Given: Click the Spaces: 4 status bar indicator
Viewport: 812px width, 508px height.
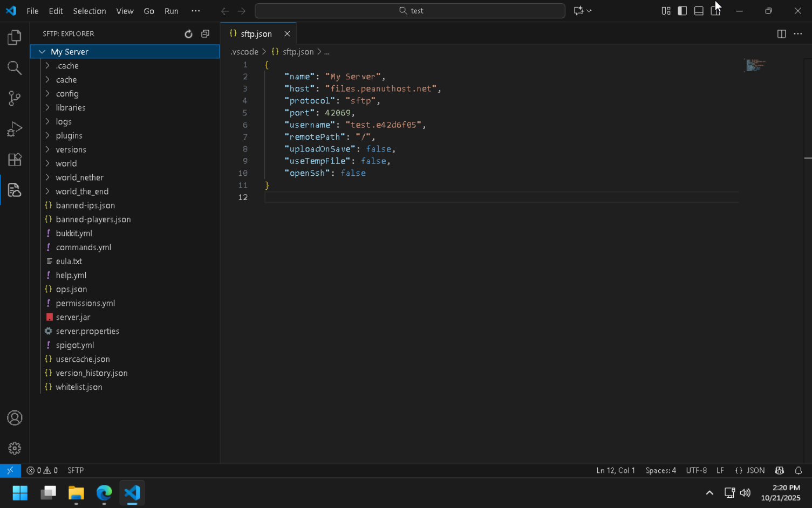Looking at the screenshot, I should pyautogui.click(x=660, y=470).
